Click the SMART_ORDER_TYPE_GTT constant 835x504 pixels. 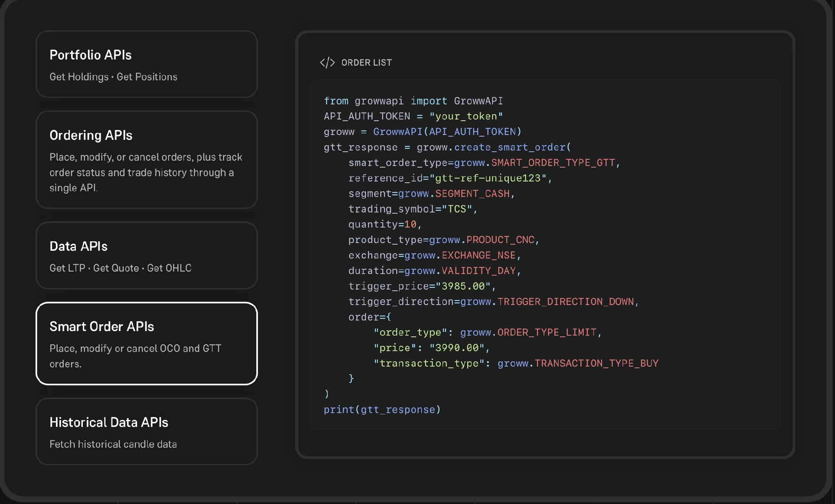pos(553,163)
